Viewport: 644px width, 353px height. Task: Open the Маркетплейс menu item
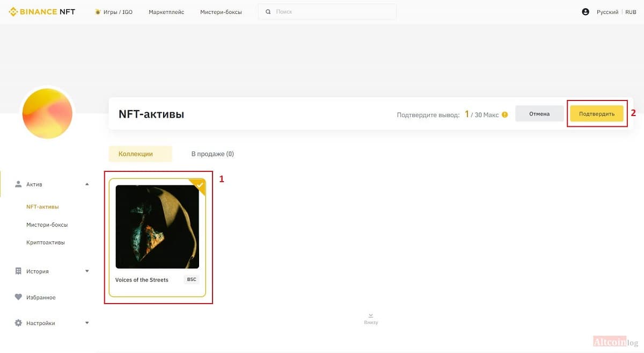(166, 12)
